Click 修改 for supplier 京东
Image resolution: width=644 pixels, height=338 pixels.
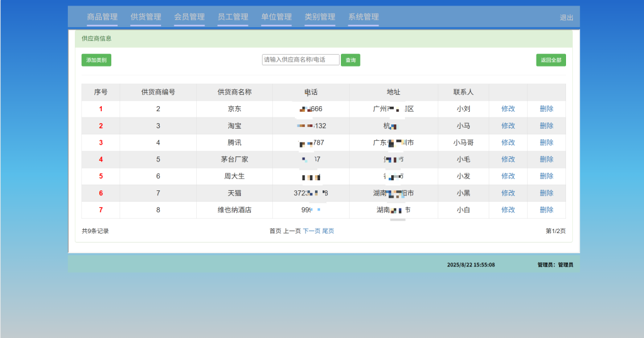click(508, 109)
